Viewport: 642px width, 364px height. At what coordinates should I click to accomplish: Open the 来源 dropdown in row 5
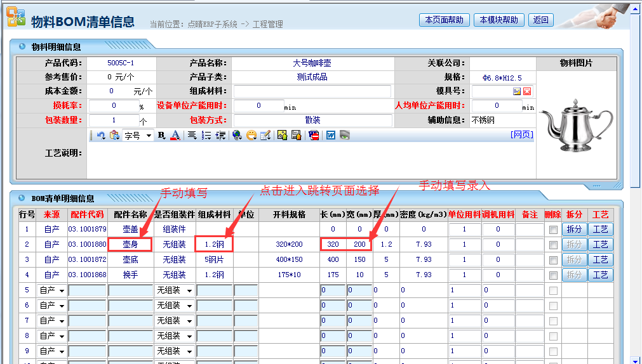coord(51,290)
